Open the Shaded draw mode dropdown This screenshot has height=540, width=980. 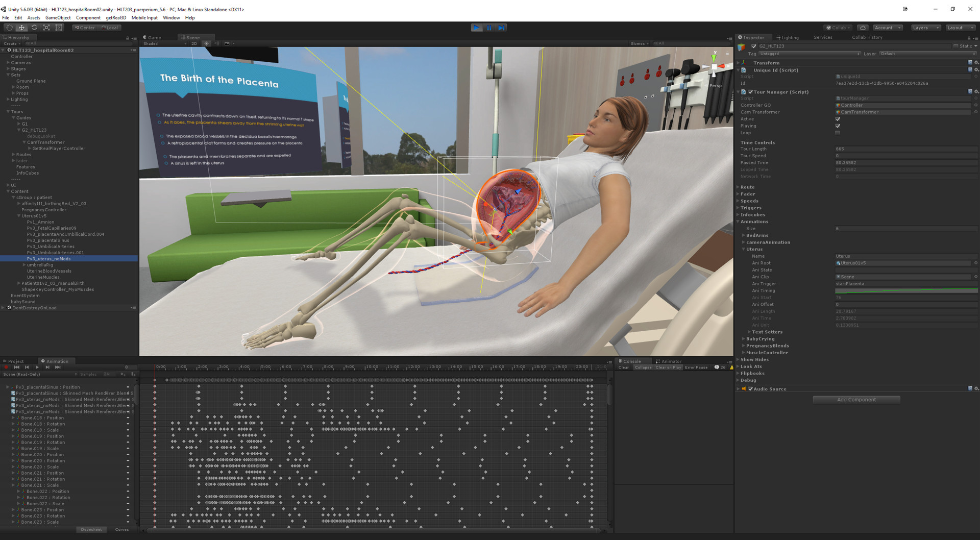click(164, 43)
